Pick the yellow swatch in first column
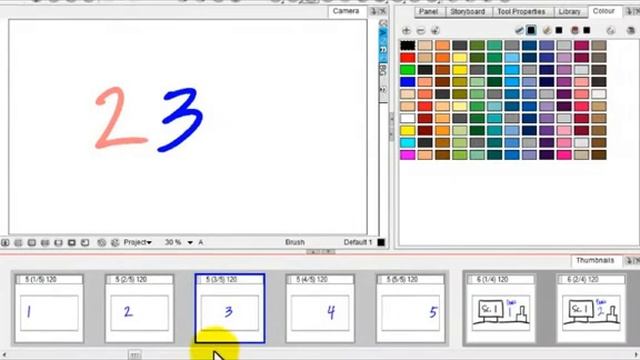The image size is (640, 360). coord(407,131)
